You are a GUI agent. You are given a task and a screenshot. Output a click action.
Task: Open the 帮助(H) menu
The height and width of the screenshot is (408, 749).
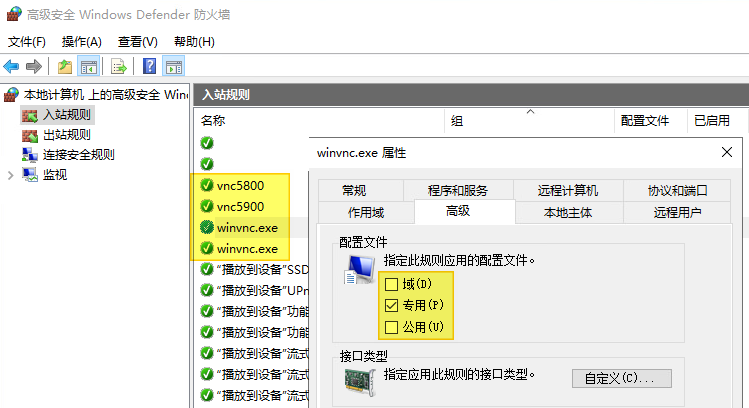pos(194,42)
